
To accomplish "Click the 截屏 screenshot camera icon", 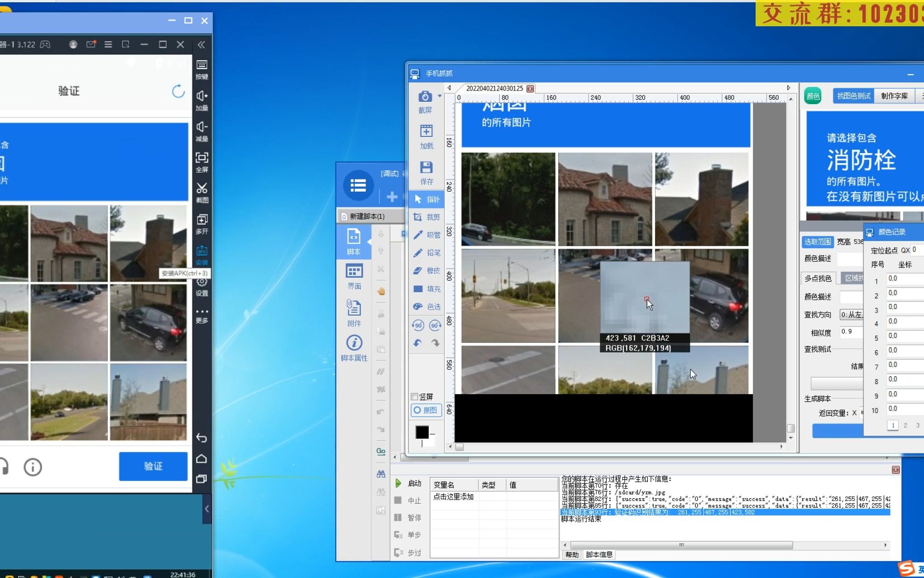I will (x=425, y=96).
